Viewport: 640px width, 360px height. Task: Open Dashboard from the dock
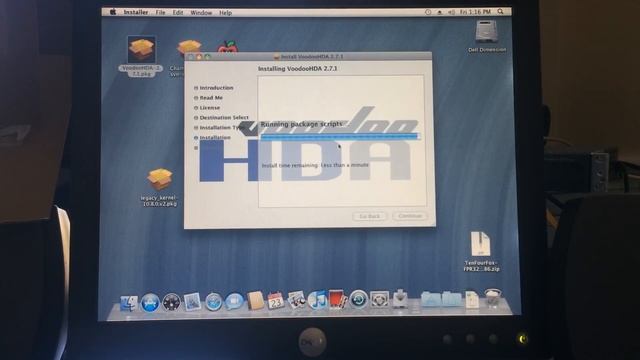(171, 303)
